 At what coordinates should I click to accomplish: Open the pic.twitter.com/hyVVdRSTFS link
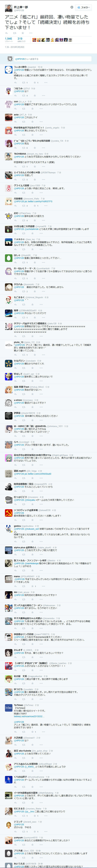[x=38, y=202]
